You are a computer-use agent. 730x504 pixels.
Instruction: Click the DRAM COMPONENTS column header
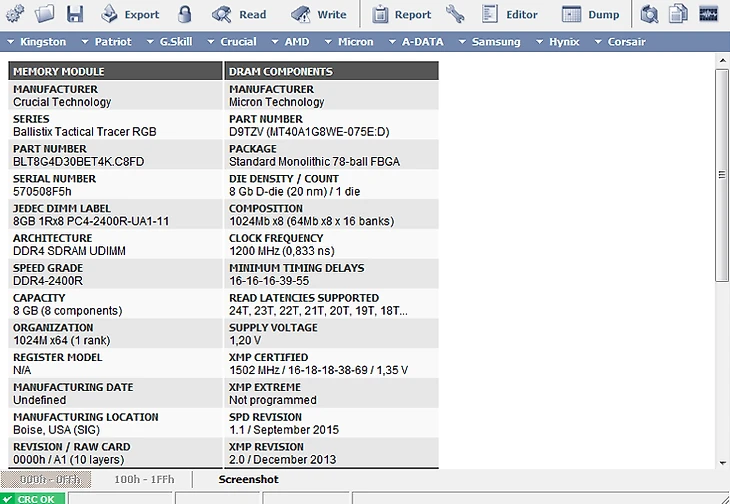(x=331, y=71)
